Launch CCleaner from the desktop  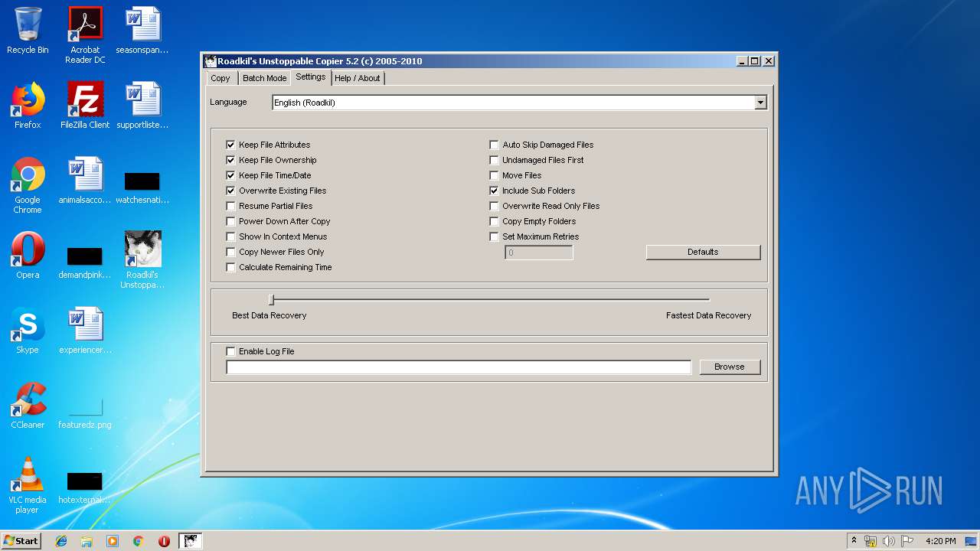point(28,406)
